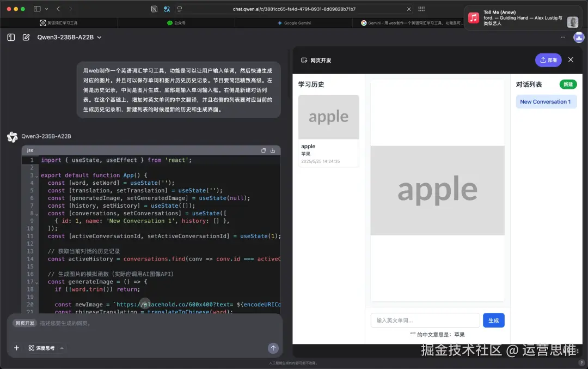Viewport: 588px width, 369px height.
Task: Focus the chat.qwen.ai address bar
Action: [294, 9]
